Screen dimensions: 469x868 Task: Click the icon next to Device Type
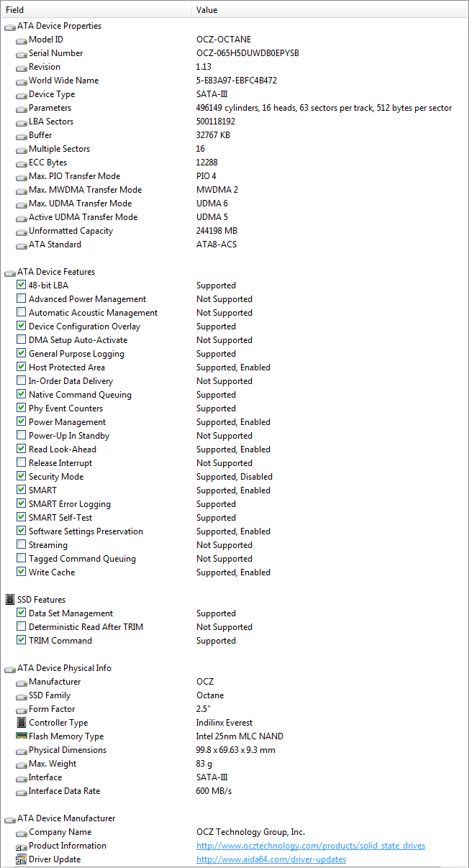coord(21,95)
